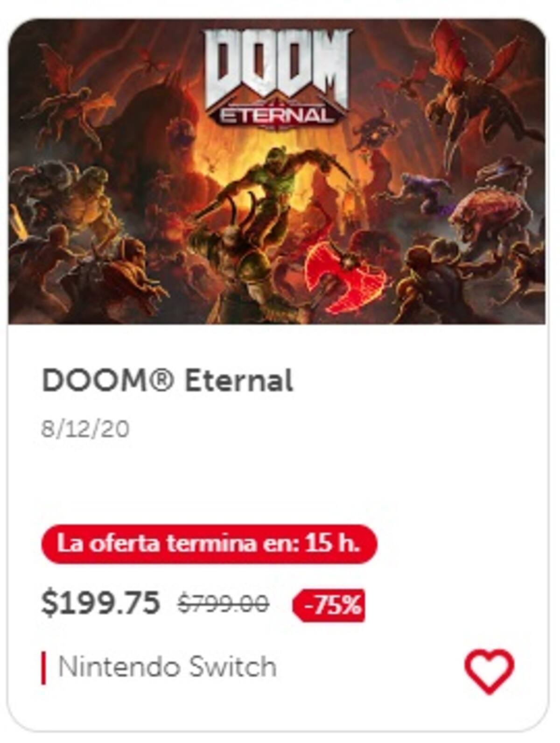
Task: Click the 'La oferta termina en' offer badge
Action: pyautogui.click(x=209, y=544)
